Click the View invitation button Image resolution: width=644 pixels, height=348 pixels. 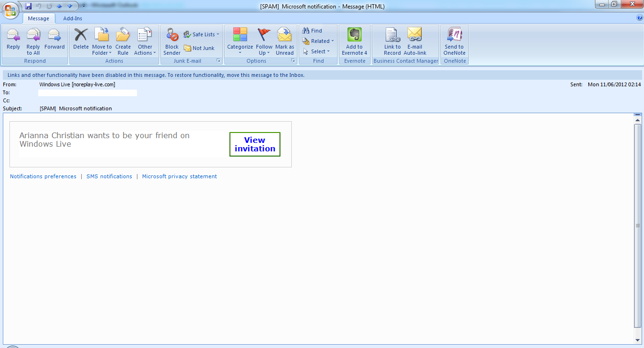(255, 144)
